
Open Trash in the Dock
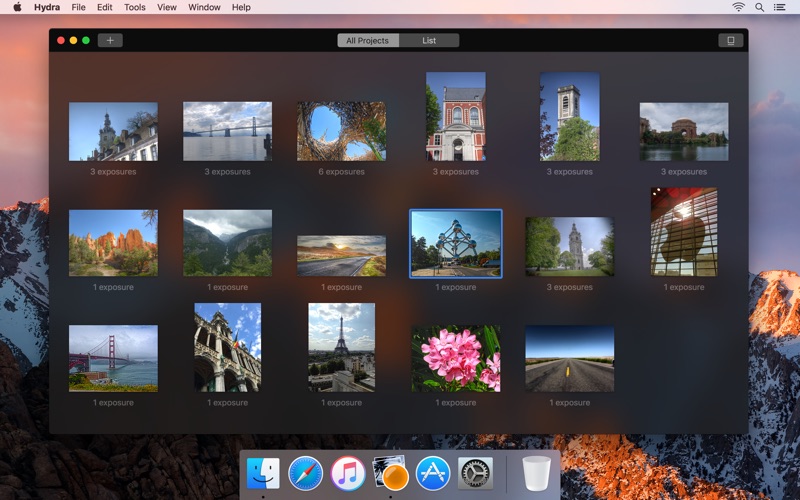[536, 472]
